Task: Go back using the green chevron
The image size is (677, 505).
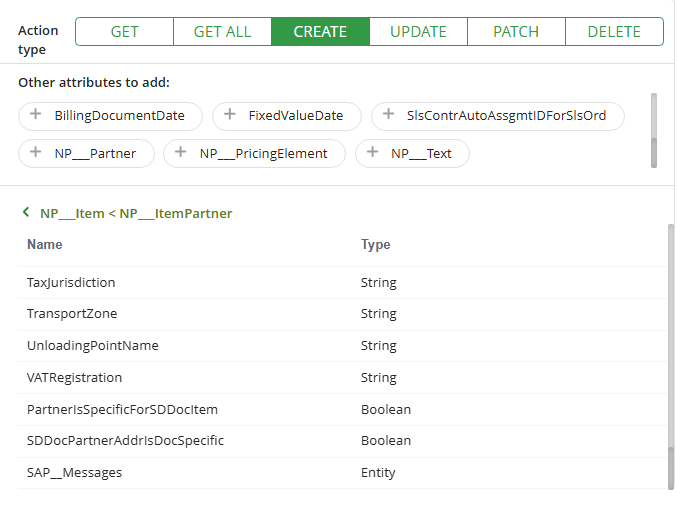Action: point(26,212)
